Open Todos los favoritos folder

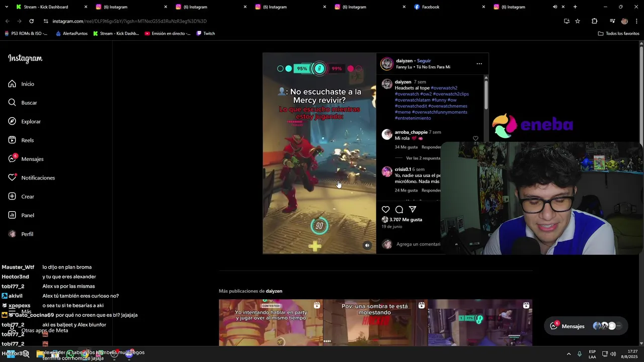click(x=618, y=34)
